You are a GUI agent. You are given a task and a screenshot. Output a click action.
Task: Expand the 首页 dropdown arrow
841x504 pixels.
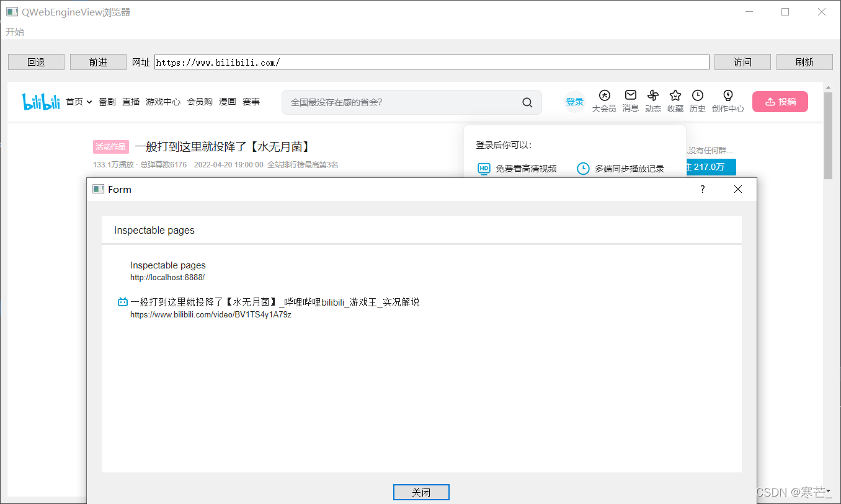[x=89, y=102]
